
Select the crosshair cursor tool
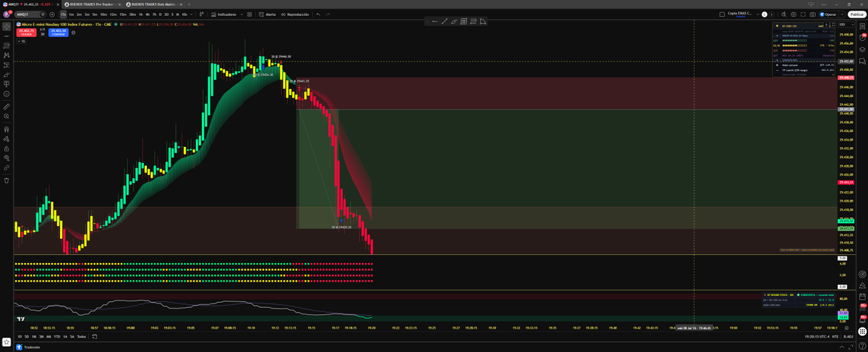[x=7, y=27]
